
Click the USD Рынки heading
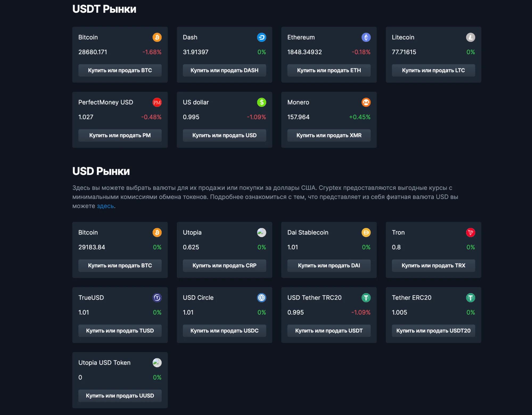click(x=101, y=171)
